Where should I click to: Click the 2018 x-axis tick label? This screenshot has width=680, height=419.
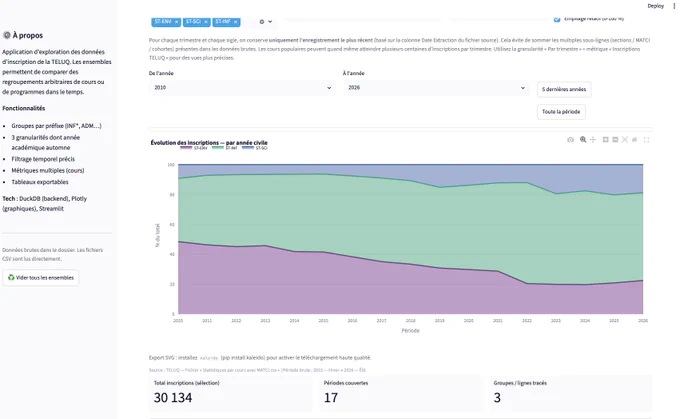(410, 321)
